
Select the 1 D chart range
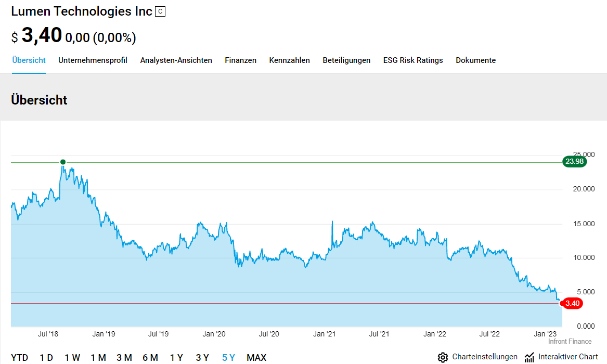[x=46, y=358]
